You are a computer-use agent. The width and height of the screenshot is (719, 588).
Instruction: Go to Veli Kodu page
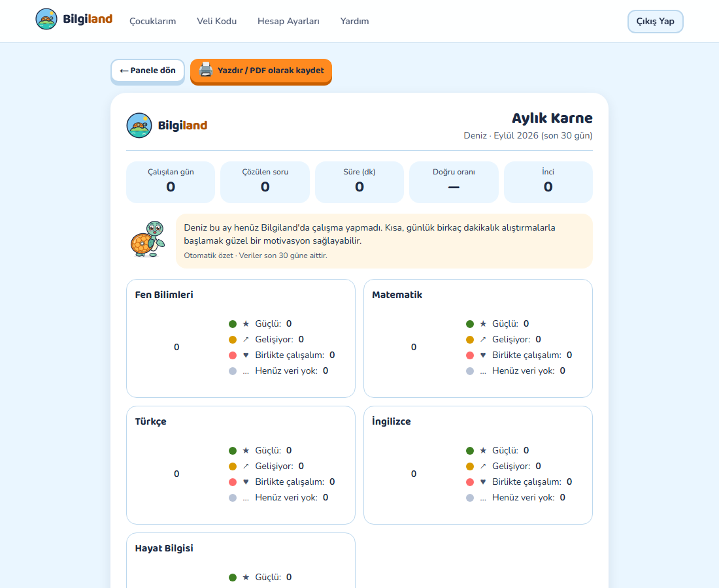point(217,21)
